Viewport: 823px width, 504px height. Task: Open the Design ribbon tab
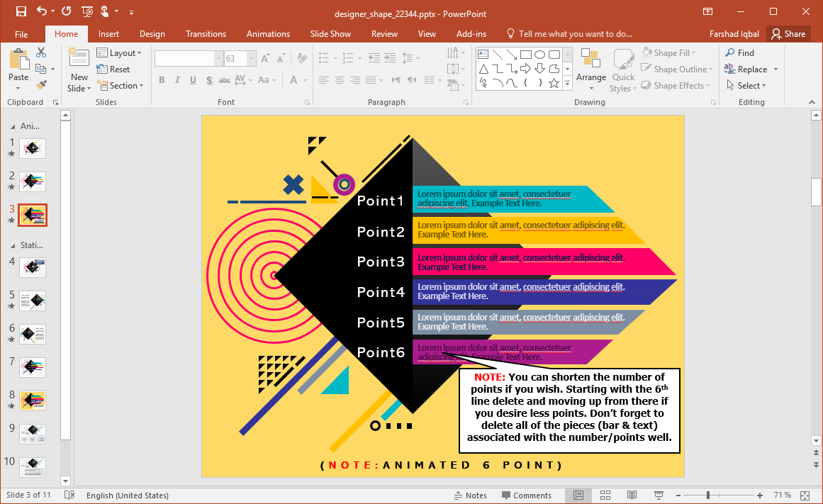click(152, 34)
